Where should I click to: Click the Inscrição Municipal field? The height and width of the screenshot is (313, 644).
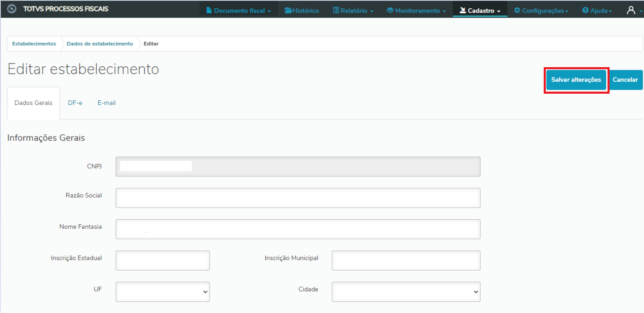(406, 260)
